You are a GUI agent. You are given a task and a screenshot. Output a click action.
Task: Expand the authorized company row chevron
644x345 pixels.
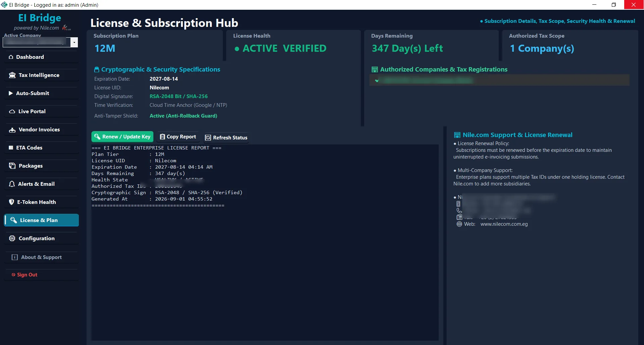tap(377, 81)
